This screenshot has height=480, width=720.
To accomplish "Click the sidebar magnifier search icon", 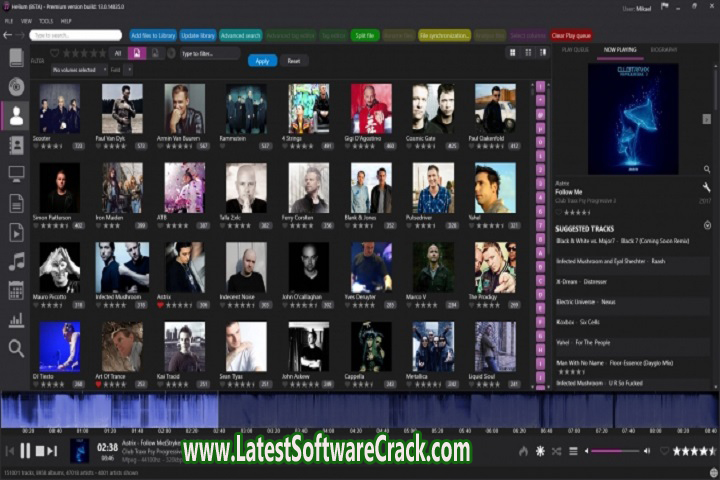I will (x=16, y=348).
